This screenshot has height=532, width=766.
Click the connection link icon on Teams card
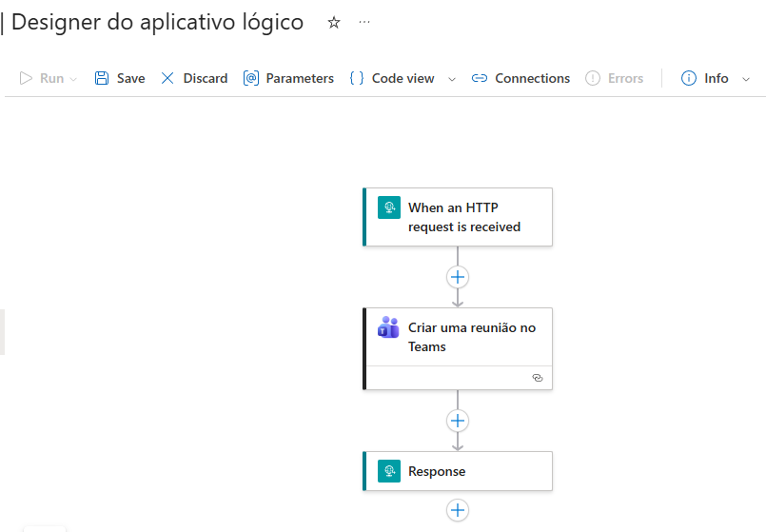point(537,378)
